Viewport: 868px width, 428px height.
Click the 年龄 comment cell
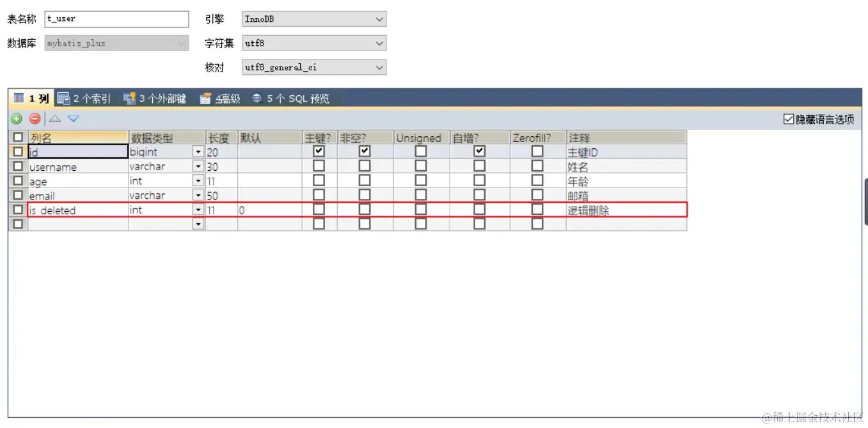(x=626, y=181)
